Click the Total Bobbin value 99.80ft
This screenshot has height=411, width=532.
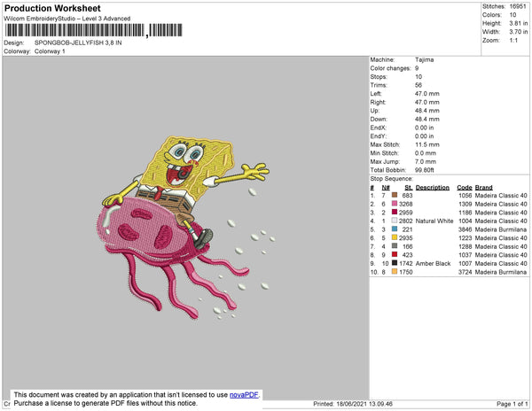pyautogui.click(x=425, y=170)
